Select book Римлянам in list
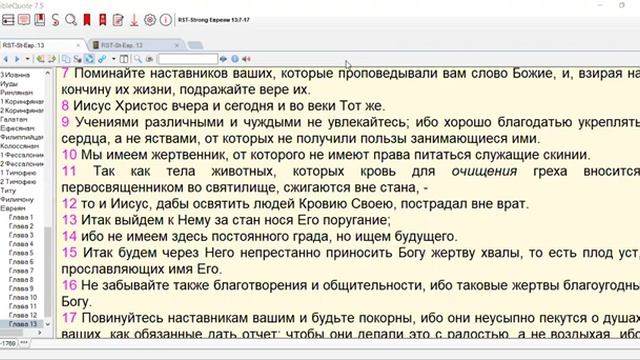The image size is (640, 360). (16, 93)
